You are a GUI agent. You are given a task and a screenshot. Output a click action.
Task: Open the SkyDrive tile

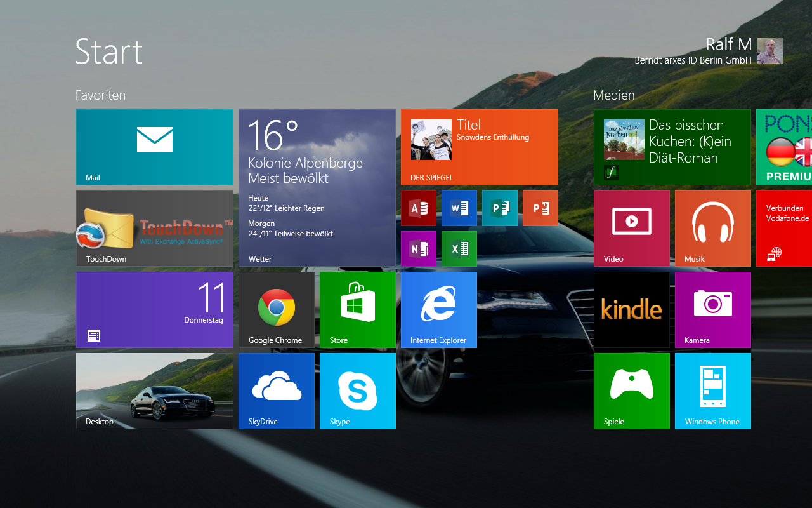(277, 391)
